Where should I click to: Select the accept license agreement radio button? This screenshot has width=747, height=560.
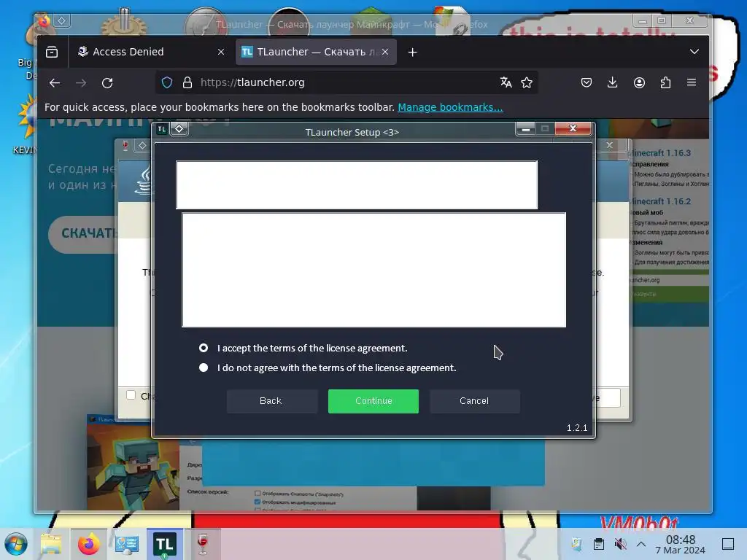tap(204, 348)
